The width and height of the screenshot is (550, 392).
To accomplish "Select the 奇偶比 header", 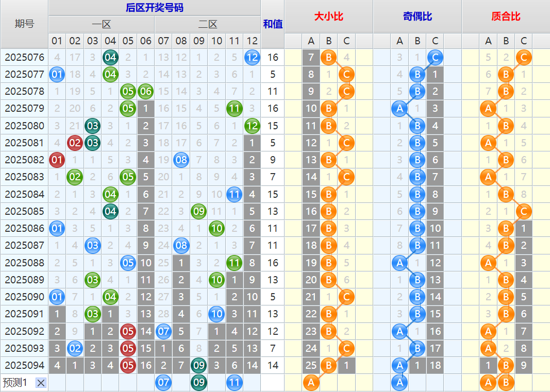I will 418,16.
